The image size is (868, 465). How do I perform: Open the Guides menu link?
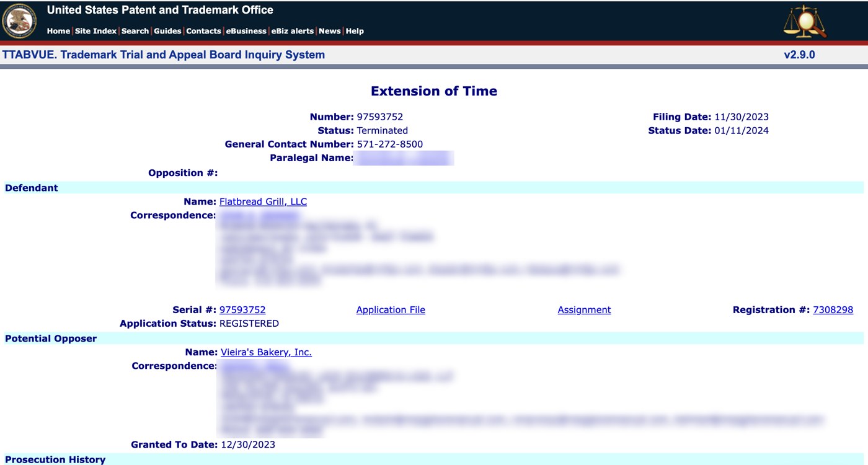click(167, 31)
